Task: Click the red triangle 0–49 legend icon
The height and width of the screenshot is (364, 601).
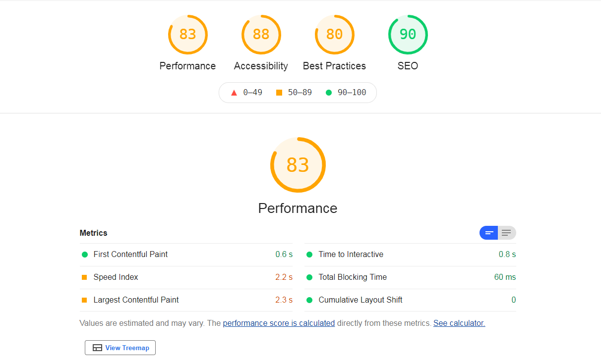Action: pyautogui.click(x=234, y=93)
